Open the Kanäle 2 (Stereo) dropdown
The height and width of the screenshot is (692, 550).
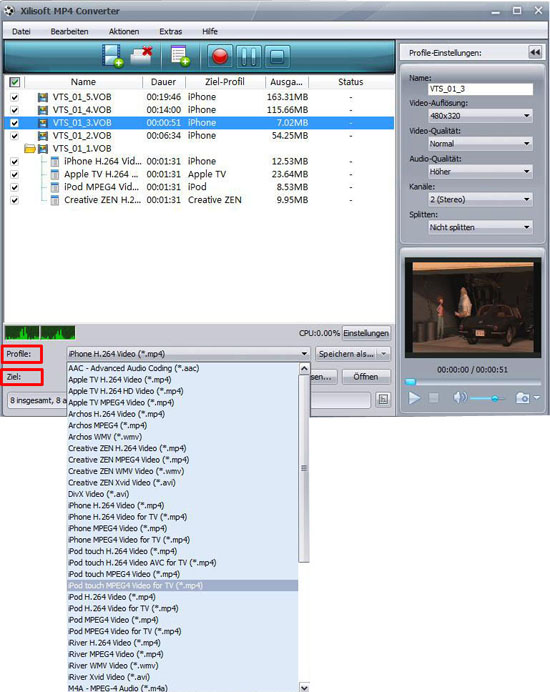coord(480,199)
